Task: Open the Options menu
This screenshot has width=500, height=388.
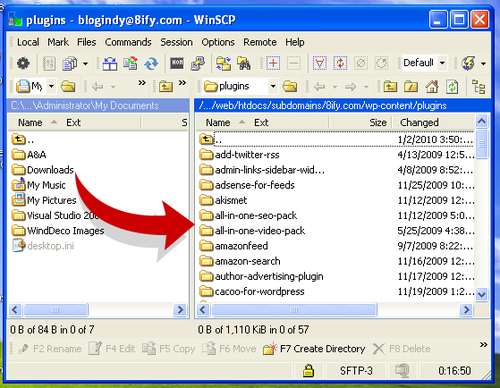Action: (x=218, y=42)
